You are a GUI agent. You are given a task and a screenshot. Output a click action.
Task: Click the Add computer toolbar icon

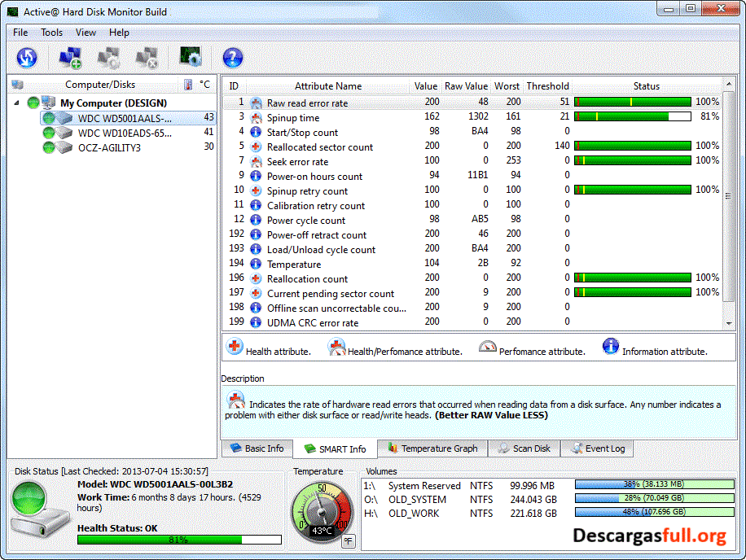[69, 57]
